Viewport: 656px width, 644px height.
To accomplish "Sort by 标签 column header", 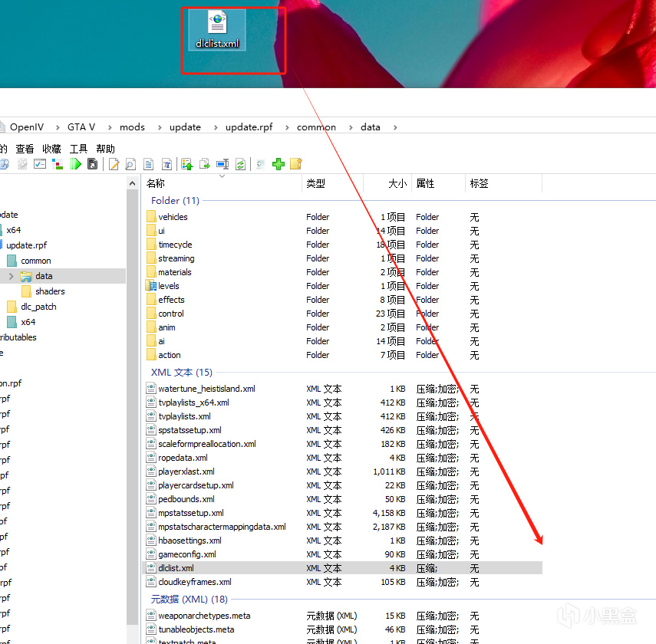I will (504, 183).
